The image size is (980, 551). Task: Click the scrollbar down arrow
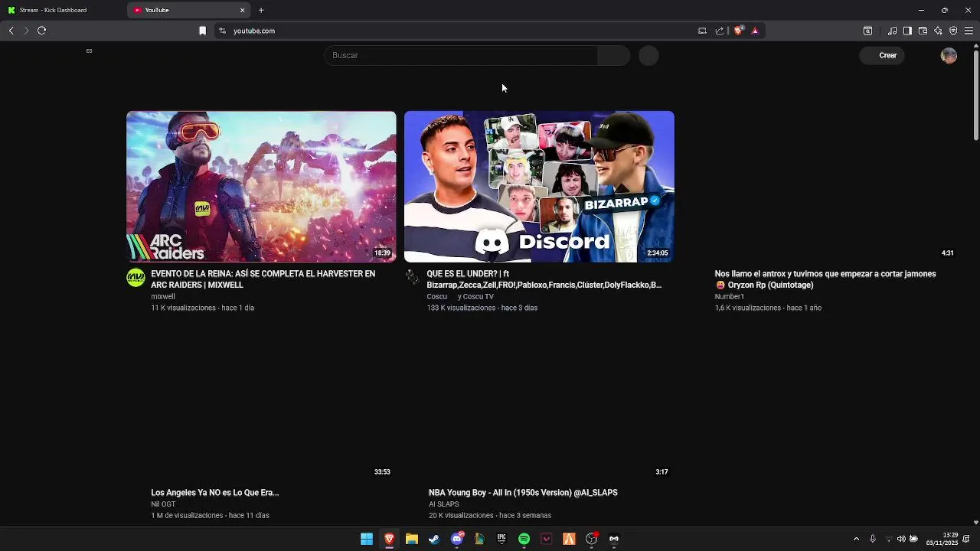(x=975, y=522)
